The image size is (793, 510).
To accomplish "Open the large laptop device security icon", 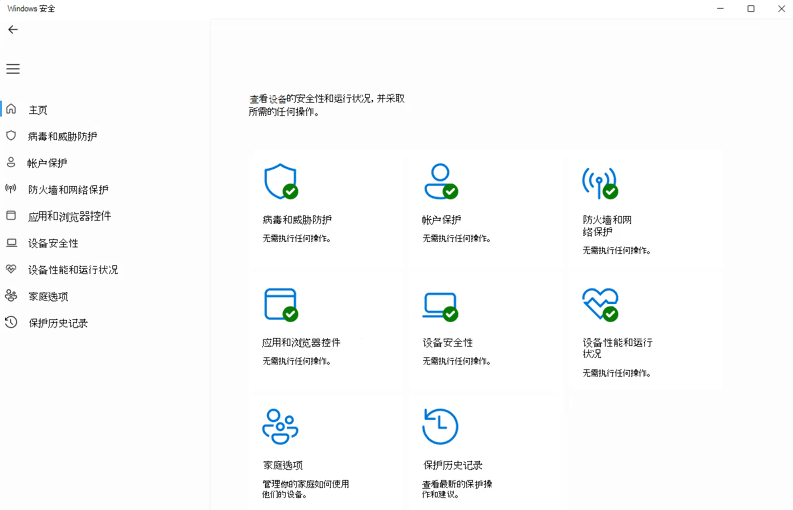I will point(440,307).
